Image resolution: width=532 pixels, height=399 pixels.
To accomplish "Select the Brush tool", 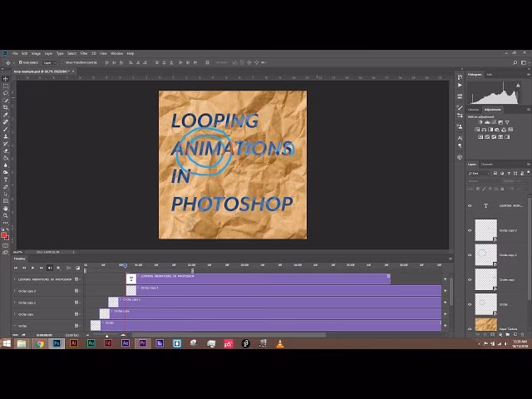I will (6, 130).
